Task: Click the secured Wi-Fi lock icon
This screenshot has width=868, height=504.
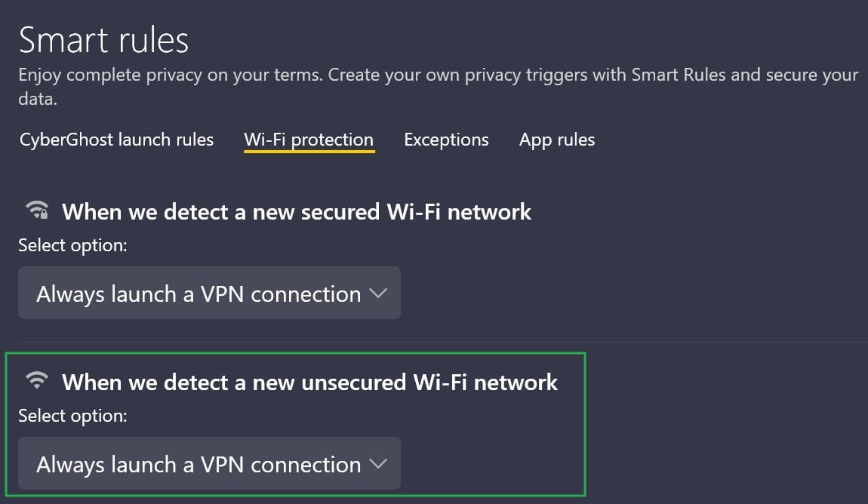Action: coord(37,211)
